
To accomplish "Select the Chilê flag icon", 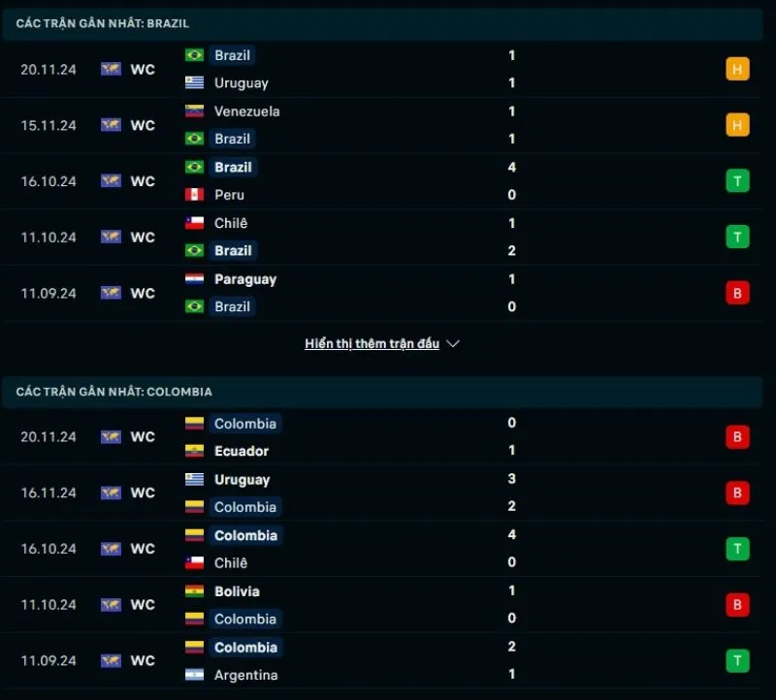I will click(x=193, y=223).
